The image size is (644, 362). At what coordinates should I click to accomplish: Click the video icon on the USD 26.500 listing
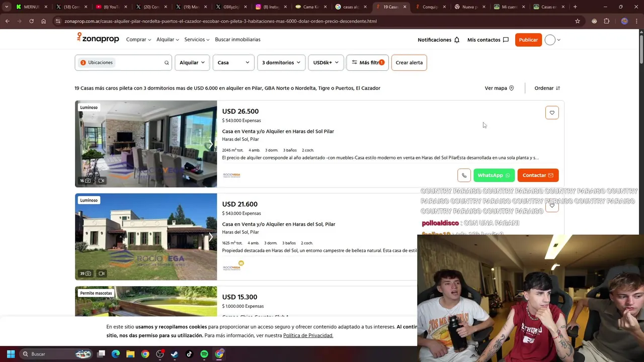pos(101,180)
